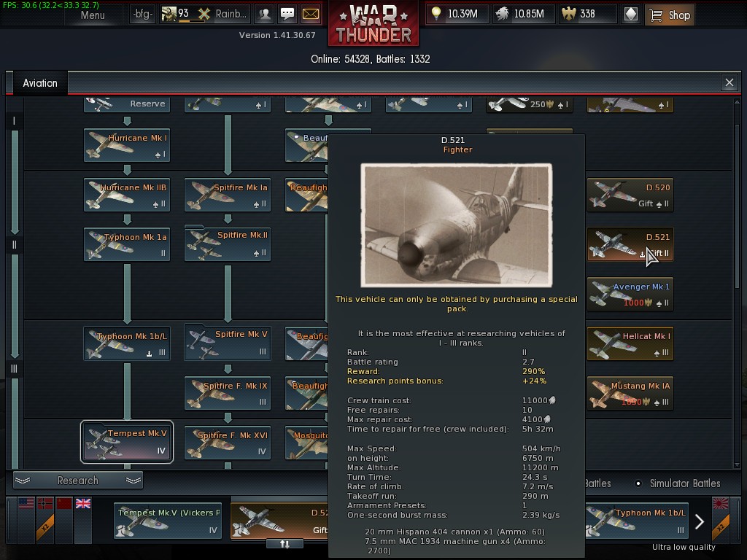Switch to the Aviation tab

40,83
